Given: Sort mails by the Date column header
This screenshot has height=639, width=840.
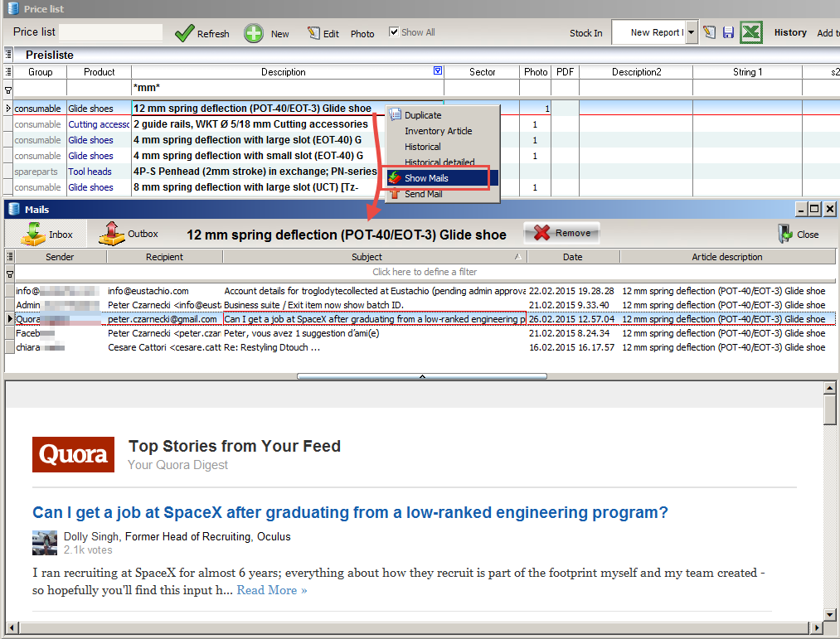Looking at the screenshot, I should (x=572, y=257).
